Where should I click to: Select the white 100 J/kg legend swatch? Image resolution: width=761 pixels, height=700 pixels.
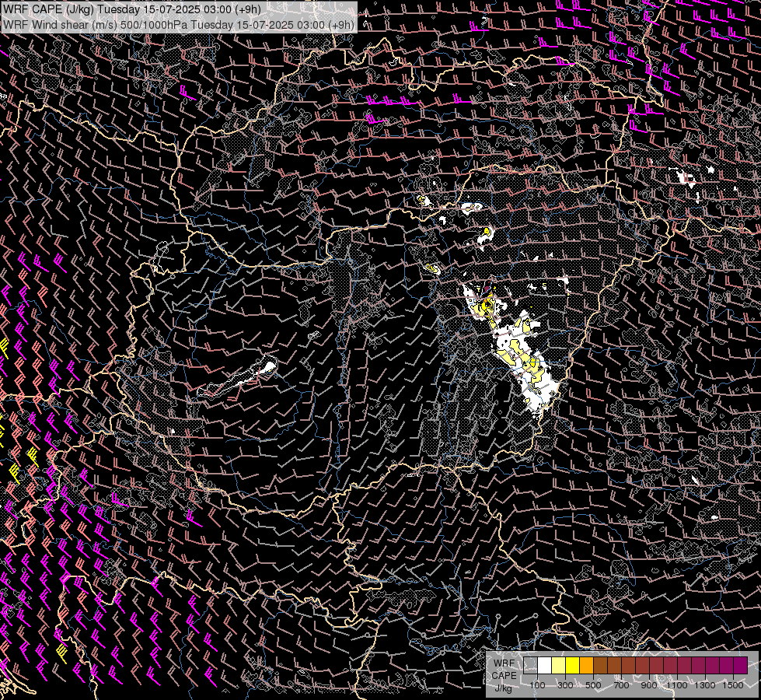pos(545,666)
